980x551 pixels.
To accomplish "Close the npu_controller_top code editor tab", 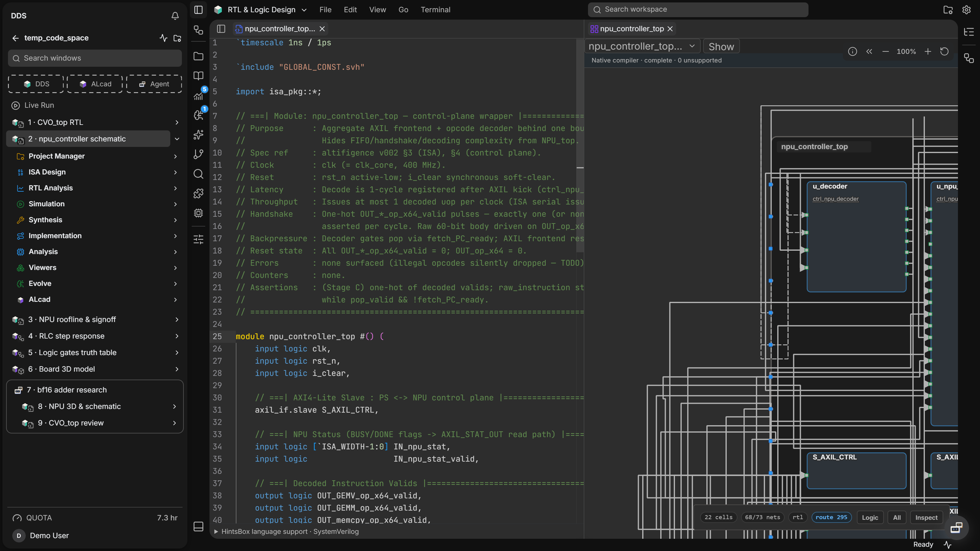I will 322,28.
